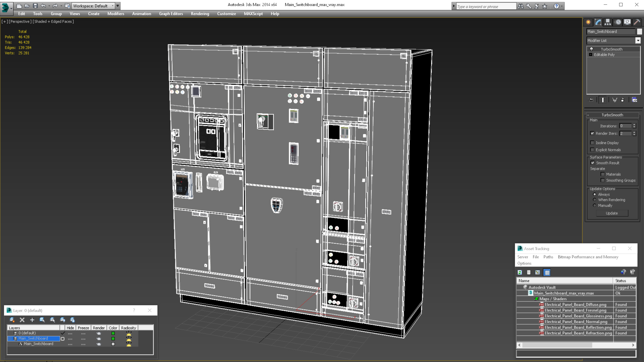This screenshot has height=362, width=644.
Task: Open the Hierarchy command panel tab
Action: [608, 22]
